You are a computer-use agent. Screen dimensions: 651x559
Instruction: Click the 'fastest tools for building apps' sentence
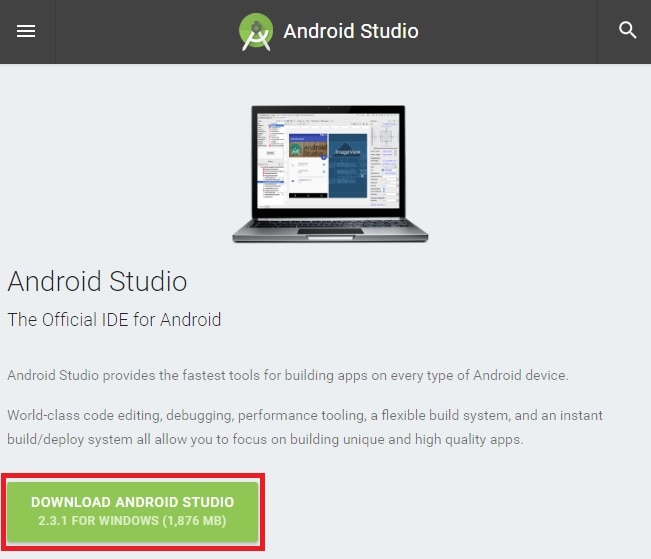pos(288,375)
